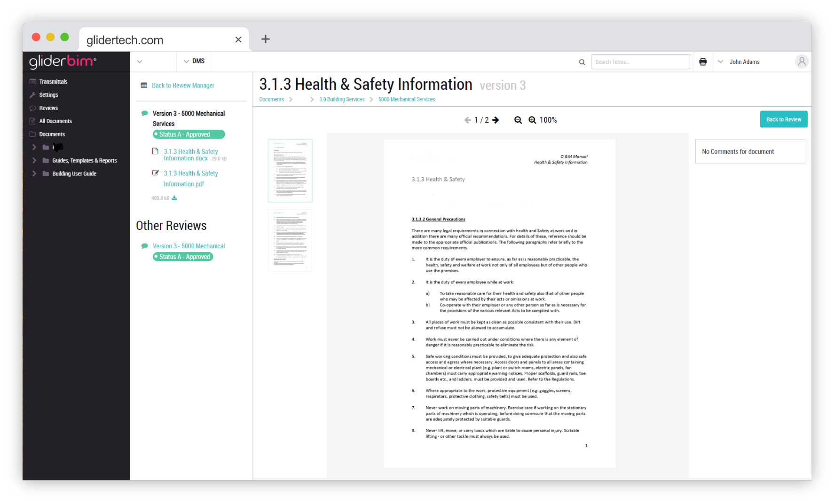Viewport: 834px width, 504px height.
Task: Open Reviews in the sidebar
Action: point(48,108)
